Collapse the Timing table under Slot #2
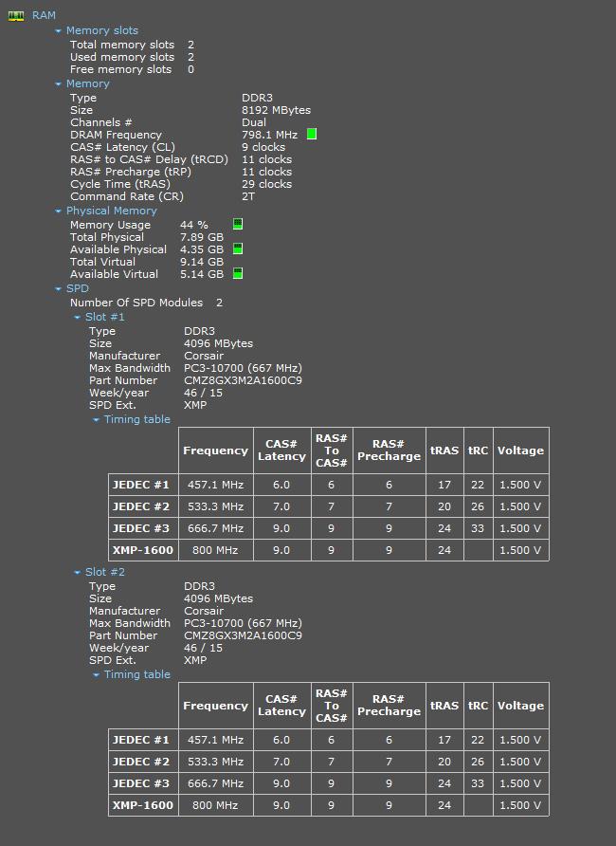Screen dimensions: 616x846 pyautogui.click(x=97, y=675)
